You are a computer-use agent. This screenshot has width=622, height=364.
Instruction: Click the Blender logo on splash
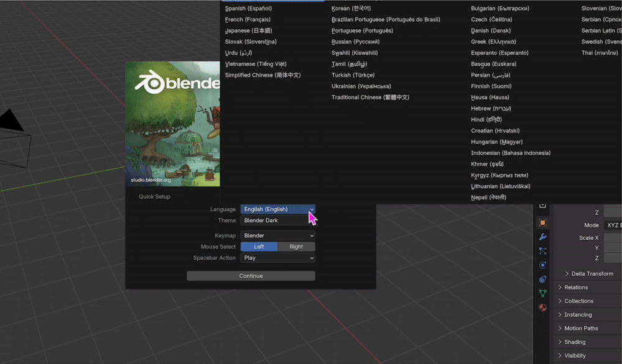click(177, 82)
